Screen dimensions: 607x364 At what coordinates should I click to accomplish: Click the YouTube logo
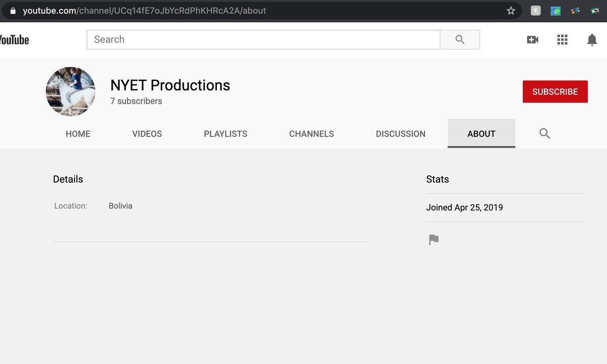tap(14, 40)
